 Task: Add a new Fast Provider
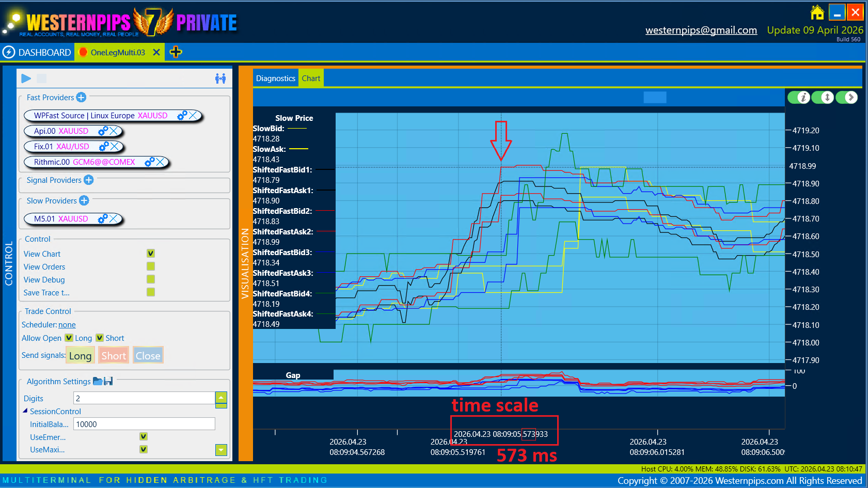point(81,97)
